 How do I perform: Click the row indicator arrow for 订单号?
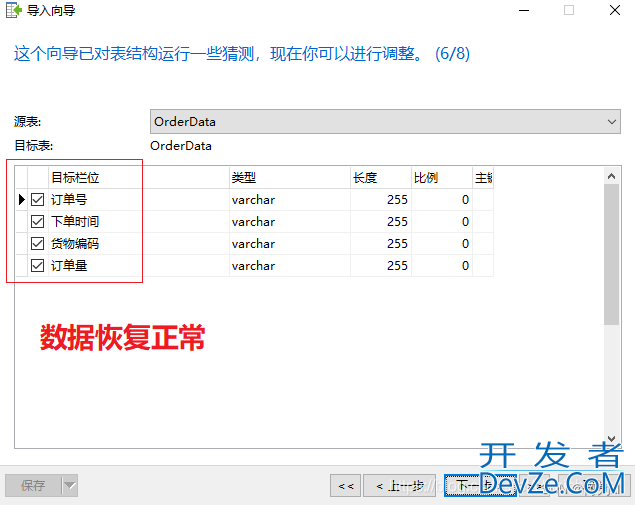(x=22, y=200)
